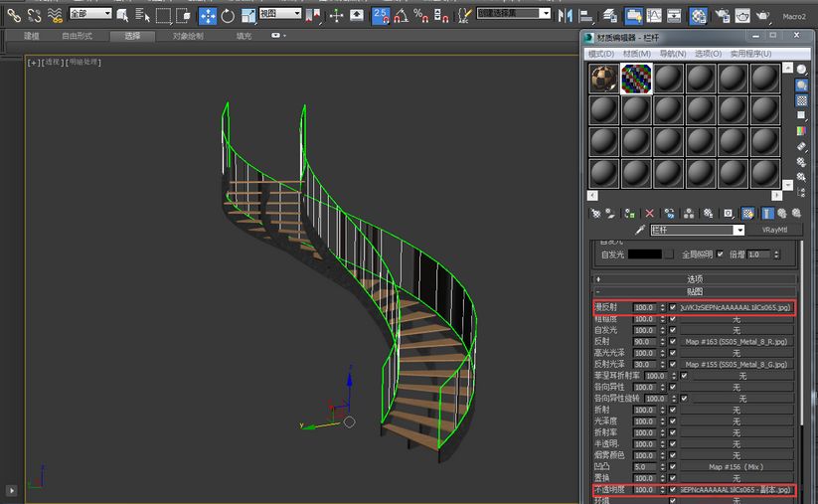This screenshot has width=818, height=504.
Task: Toggle 漫反射 map enable checkbox
Action: tap(673, 307)
